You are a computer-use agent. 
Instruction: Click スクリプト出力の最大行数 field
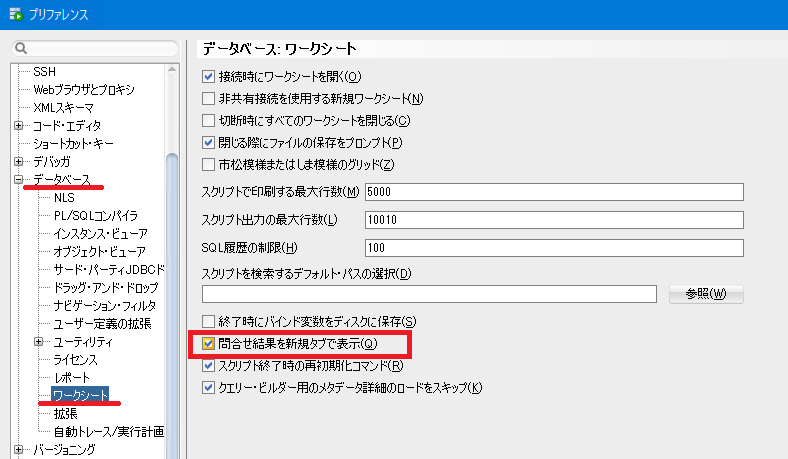(x=554, y=220)
